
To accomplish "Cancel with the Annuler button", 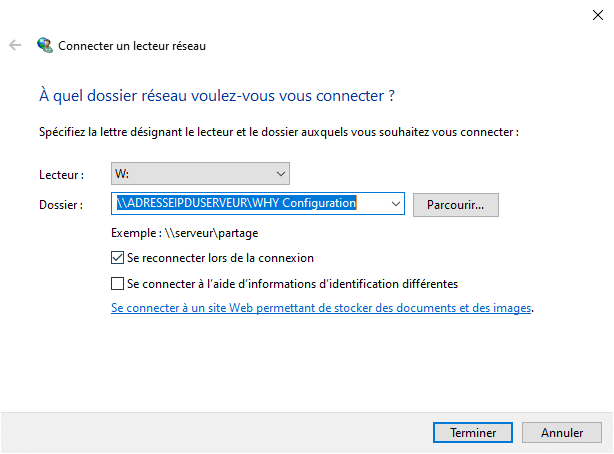I will (x=562, y=432).
